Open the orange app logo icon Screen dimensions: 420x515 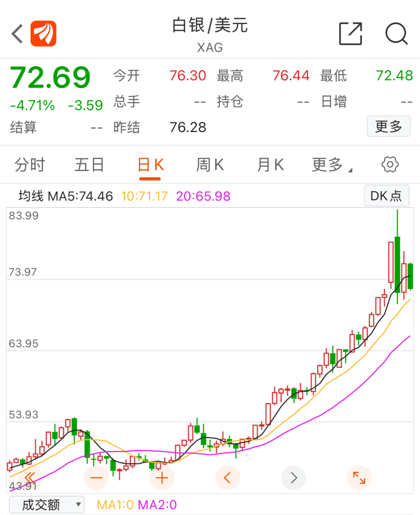(44, 34)
